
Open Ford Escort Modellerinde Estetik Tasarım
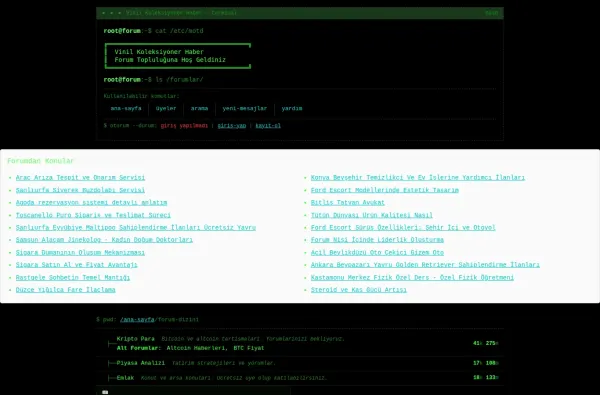(385, 190)
